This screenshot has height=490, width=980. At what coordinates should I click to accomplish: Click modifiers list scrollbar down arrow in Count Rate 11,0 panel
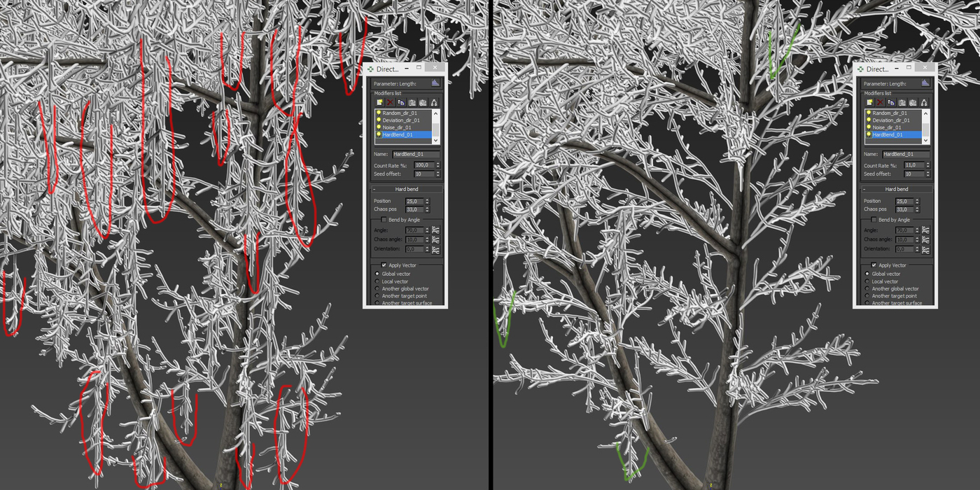[x=926, y=141]
